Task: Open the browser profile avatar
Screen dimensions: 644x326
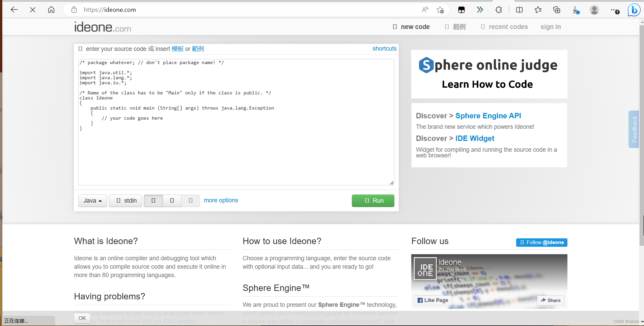Action: click(594, 10)
